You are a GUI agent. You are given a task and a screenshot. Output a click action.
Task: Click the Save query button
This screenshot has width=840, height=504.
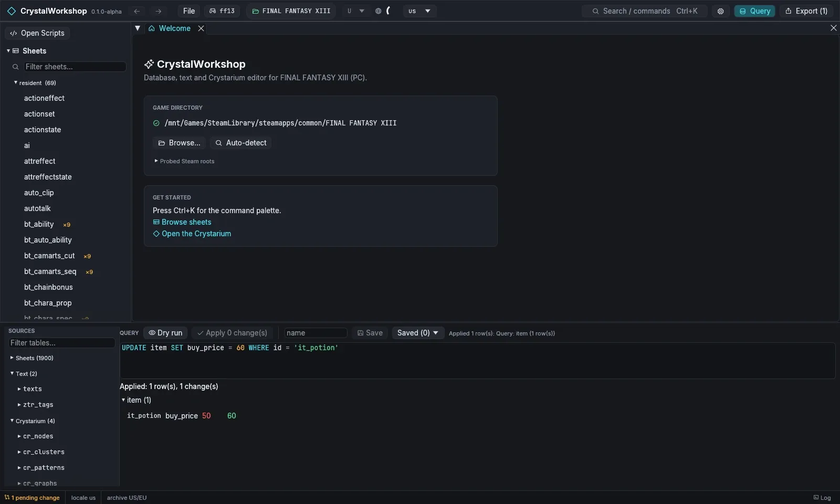tap(370, 333)
